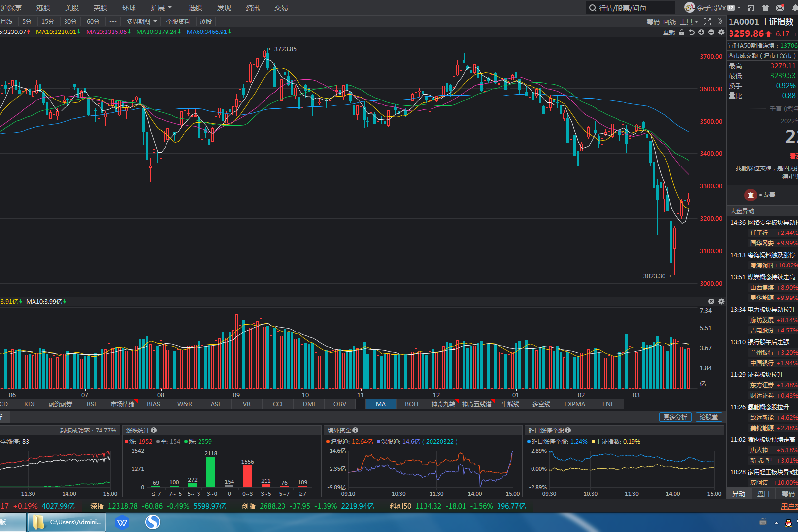The image size is (798, 532).
Task: Select the 60分 period toggle
Action: [93, 22]
